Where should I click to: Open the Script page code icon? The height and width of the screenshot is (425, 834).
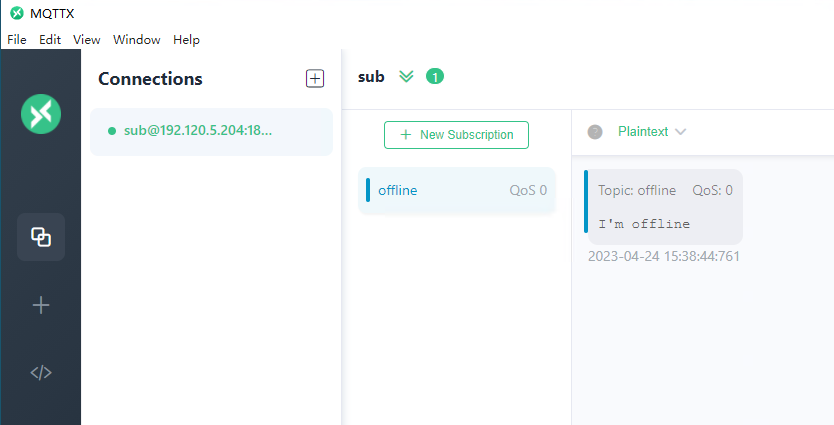(x=41, y=372)
